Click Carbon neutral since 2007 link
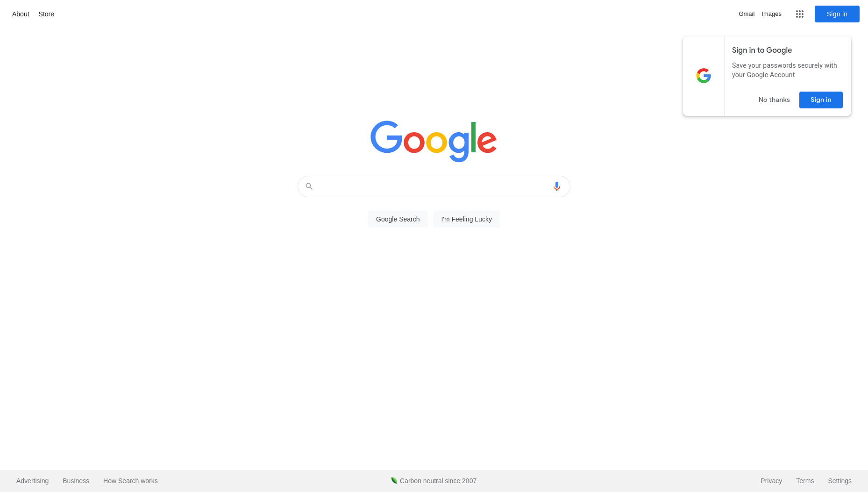Screen dimensions: 868x492 point(438,481)
